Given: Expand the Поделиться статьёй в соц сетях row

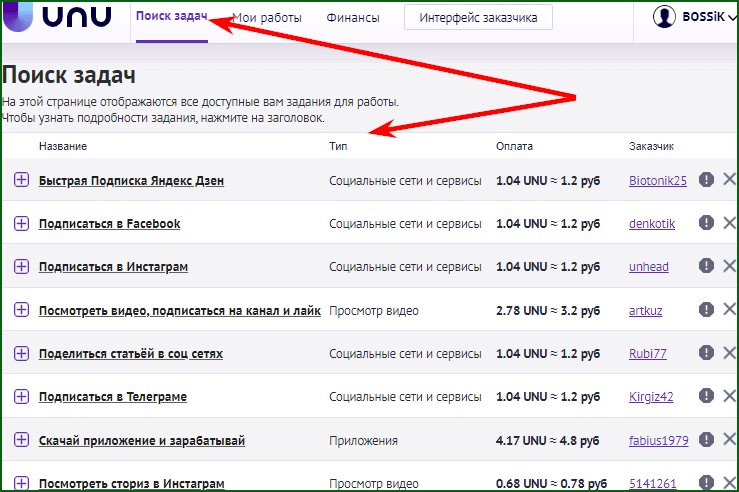Looking at the screenshot, I should [x=21, y=353].
